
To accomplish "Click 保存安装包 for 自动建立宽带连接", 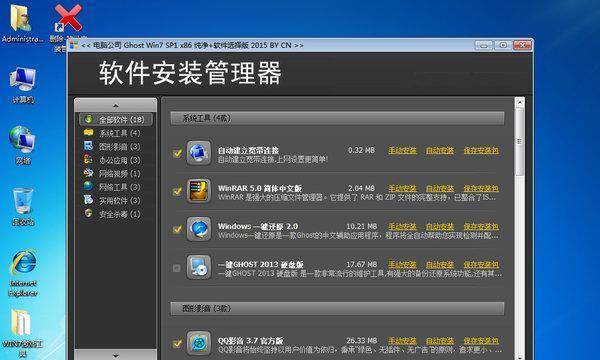I will tap(481, 150).
